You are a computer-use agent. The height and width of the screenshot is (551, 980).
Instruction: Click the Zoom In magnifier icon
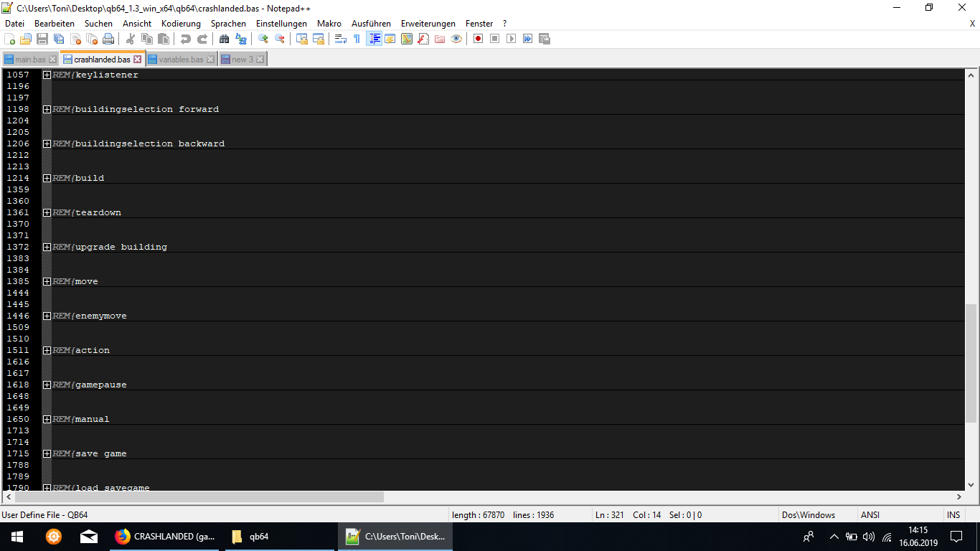[x=263, y=39]
